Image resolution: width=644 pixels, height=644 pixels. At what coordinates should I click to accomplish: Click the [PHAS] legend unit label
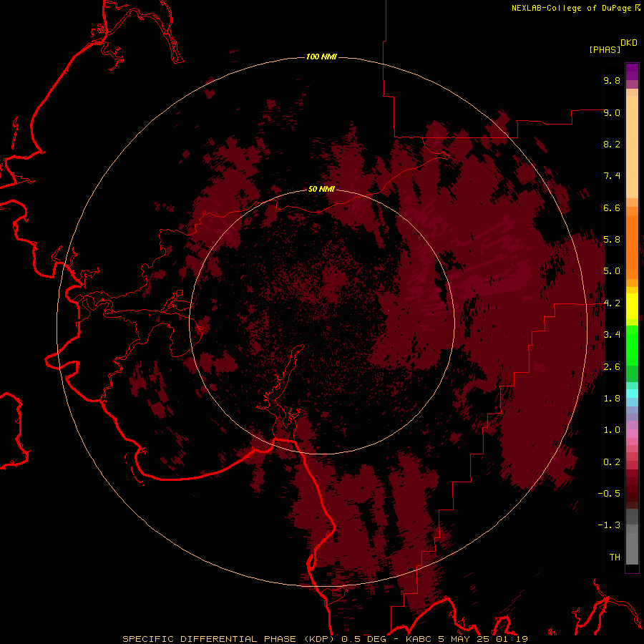click(605, 50)
